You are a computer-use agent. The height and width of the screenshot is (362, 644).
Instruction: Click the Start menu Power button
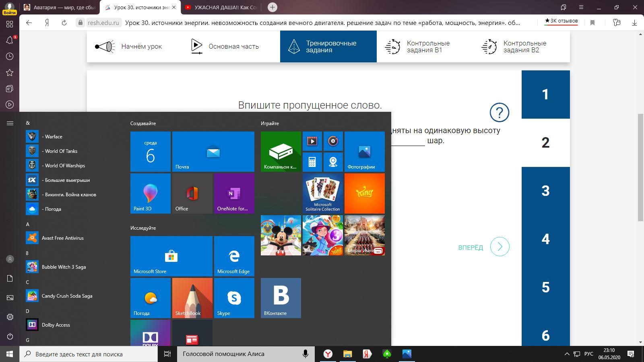point(10,336)
